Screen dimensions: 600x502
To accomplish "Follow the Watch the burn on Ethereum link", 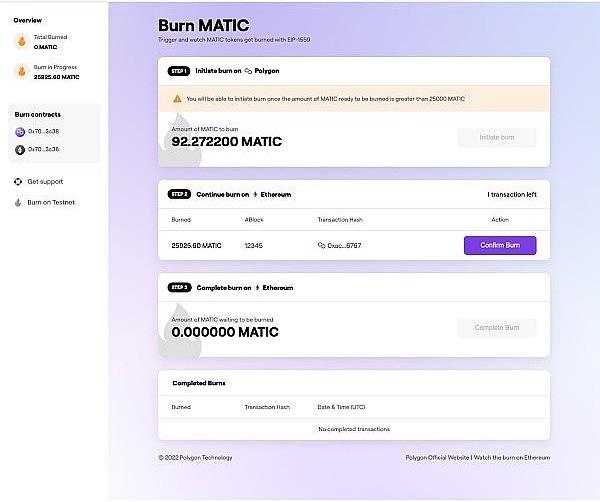I will [513, 457].
